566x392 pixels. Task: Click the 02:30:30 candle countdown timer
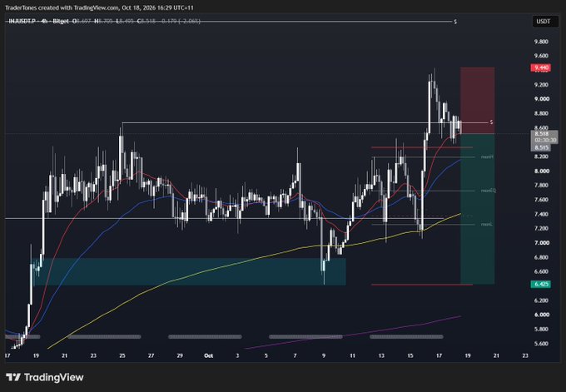(545, 140)
